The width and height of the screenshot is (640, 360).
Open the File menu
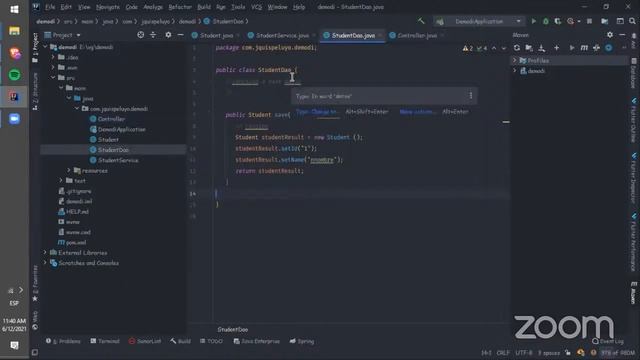(50, 7)
